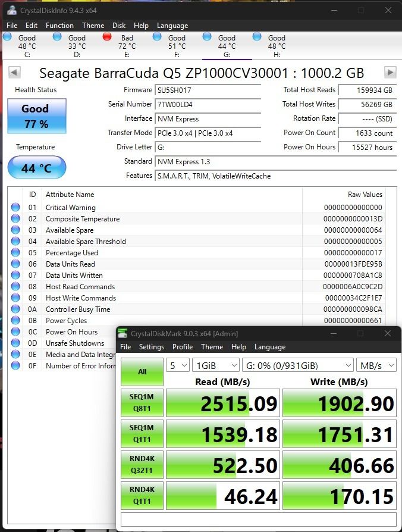The width and height of the screenshot is (402, 532).
Task: Open the Function menu in CrystalDiskInfo
Action: pyautogui.click(x=59, y=26)
